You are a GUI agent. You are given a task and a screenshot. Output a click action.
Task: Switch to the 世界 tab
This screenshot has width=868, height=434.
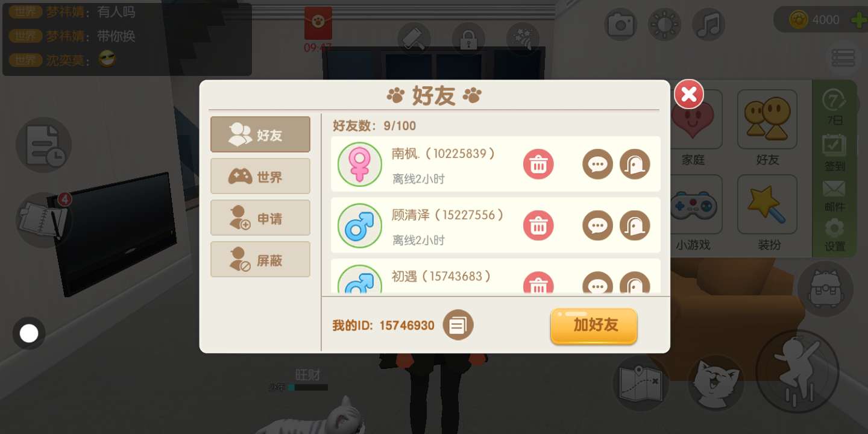tap(260, 177)
